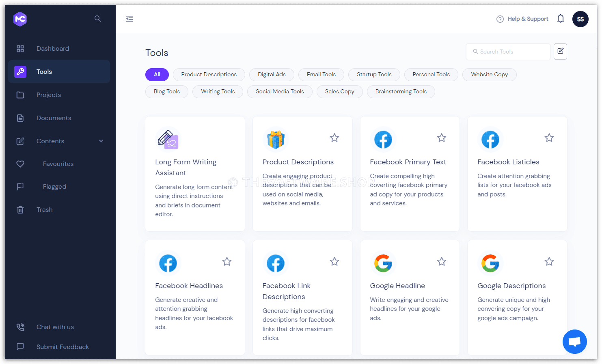Screen dimensions: 602x364
Task: Star the Google Descriptions tool
Action: point(549,262)
